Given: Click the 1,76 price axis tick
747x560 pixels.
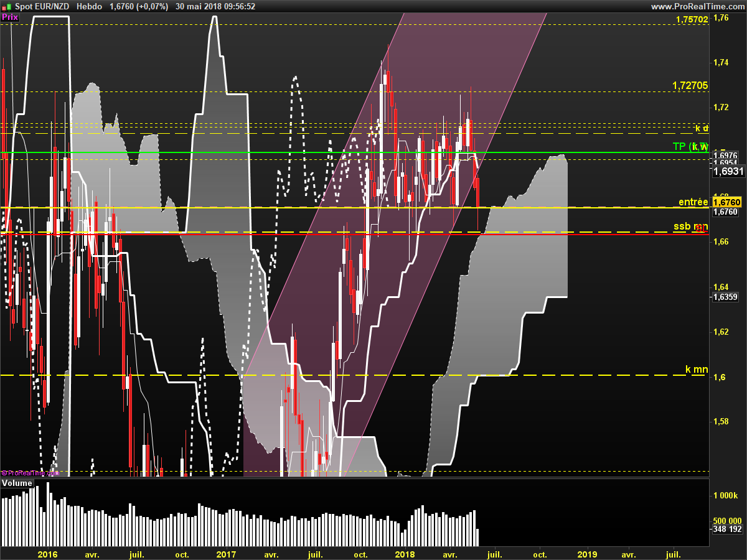Looking at the screenshot, I should coord(721,17).
